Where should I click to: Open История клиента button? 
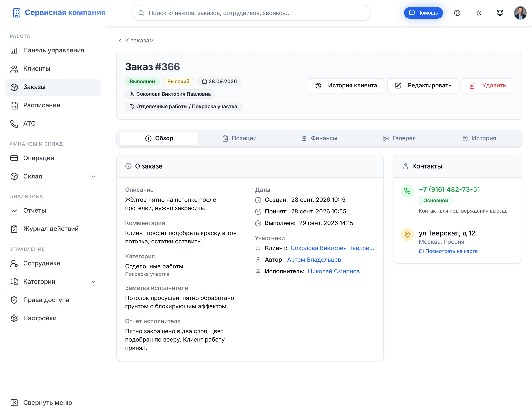coord(346,85)
